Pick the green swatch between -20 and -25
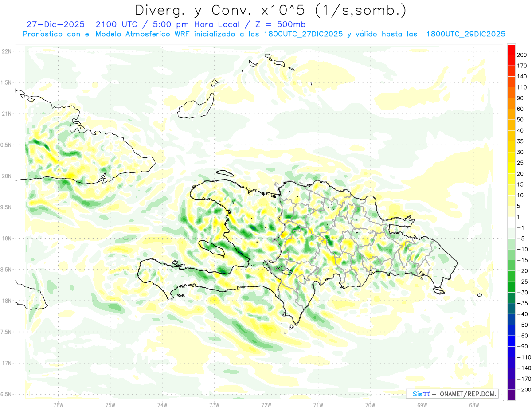The width and height of the screenshot is (532, 411). pyautogui.click(x=511, y=276)
